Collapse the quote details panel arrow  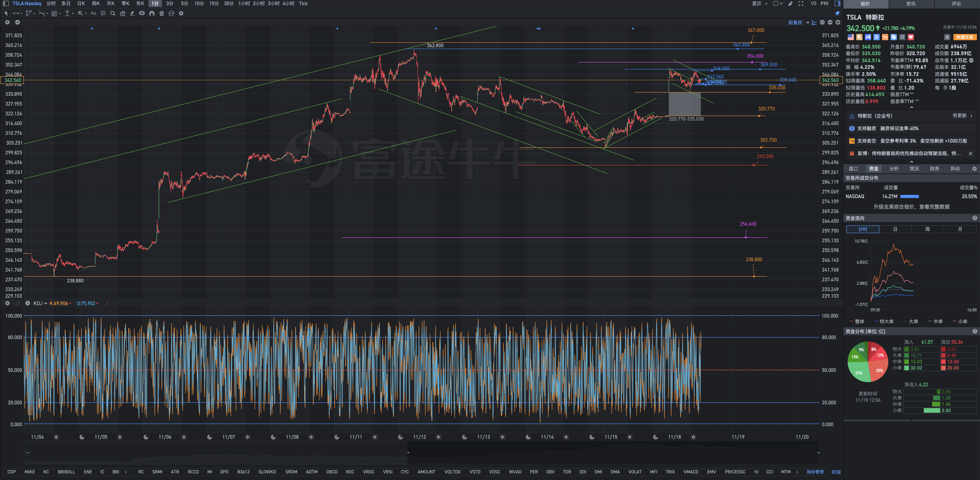[x=912, y=107]
